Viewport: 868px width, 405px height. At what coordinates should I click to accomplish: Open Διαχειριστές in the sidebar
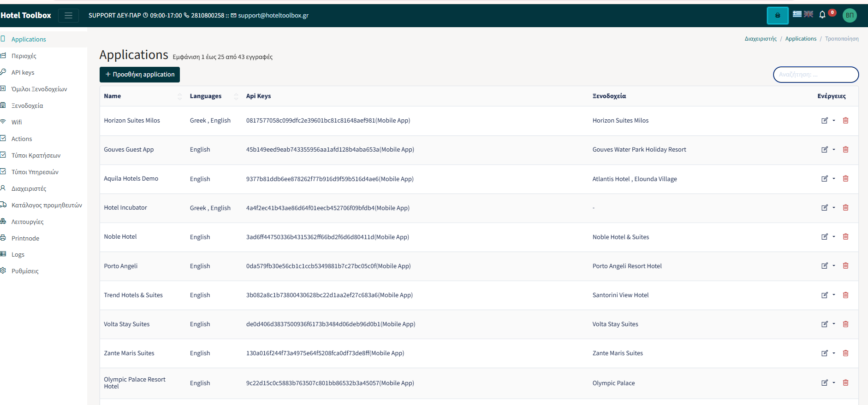pos(29,188)
